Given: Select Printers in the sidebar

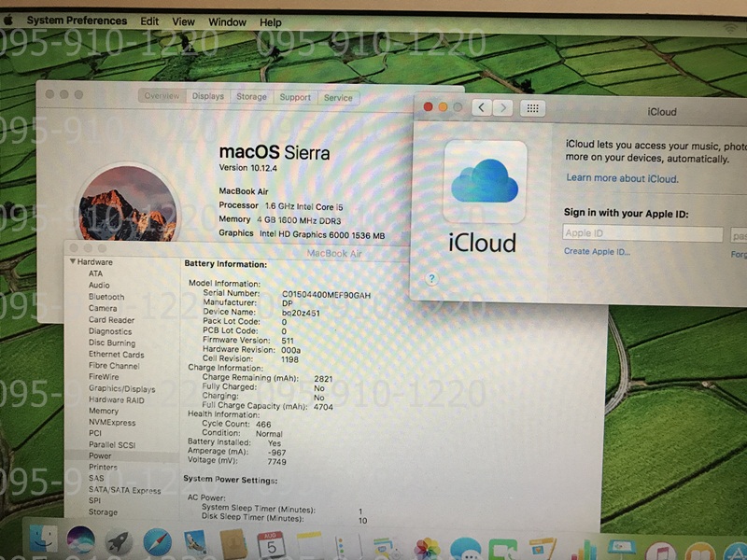Looking at the screenshot, I should coord(103,468).
